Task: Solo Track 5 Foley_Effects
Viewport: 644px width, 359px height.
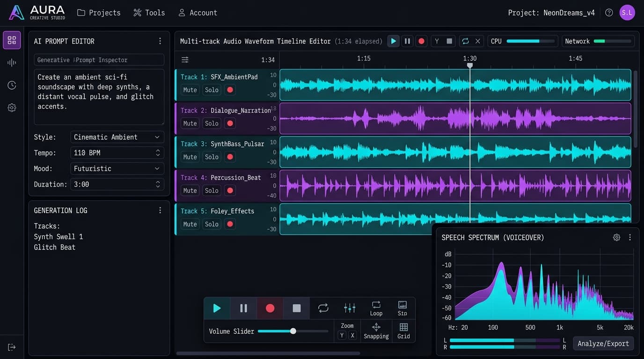Action: (x=212, y=224)
